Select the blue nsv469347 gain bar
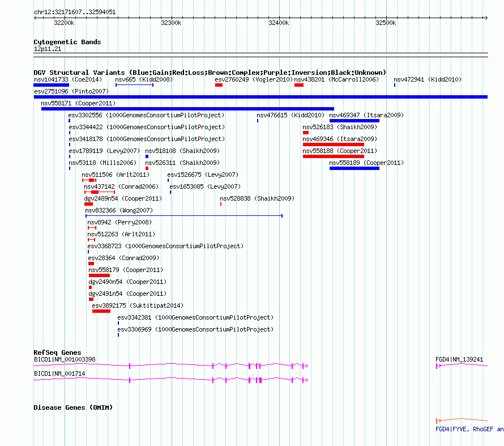504x446 pixels. pyautogui.click(x=354, y=121)
